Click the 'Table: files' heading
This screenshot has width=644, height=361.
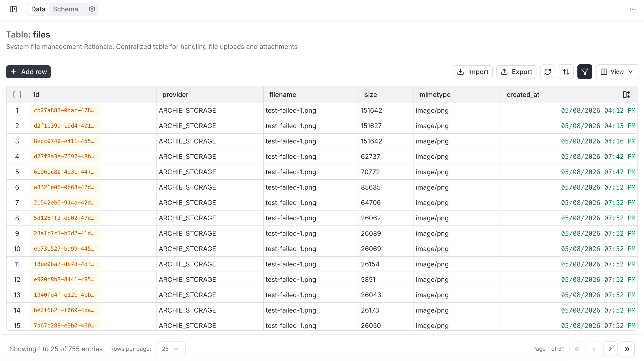[28, 35]
